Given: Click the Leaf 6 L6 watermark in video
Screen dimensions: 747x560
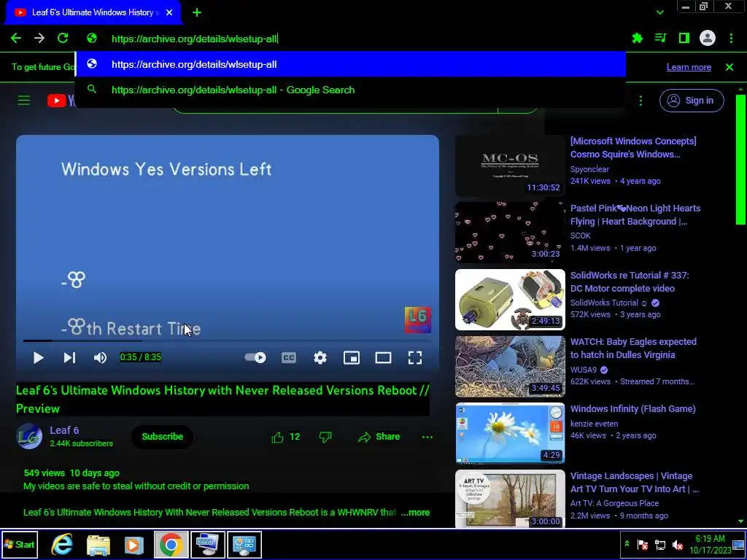Looking at the screenshot, I should pos(418,319).
